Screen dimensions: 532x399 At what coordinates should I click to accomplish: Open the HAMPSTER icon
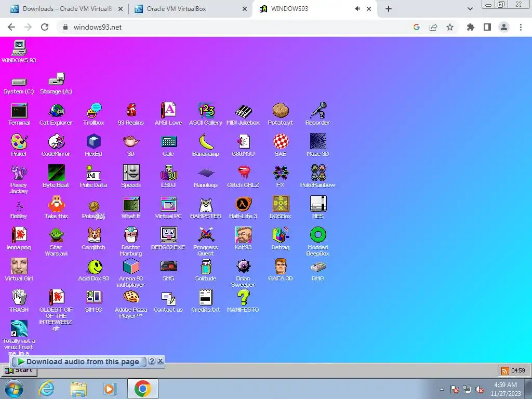coord(206,208)
